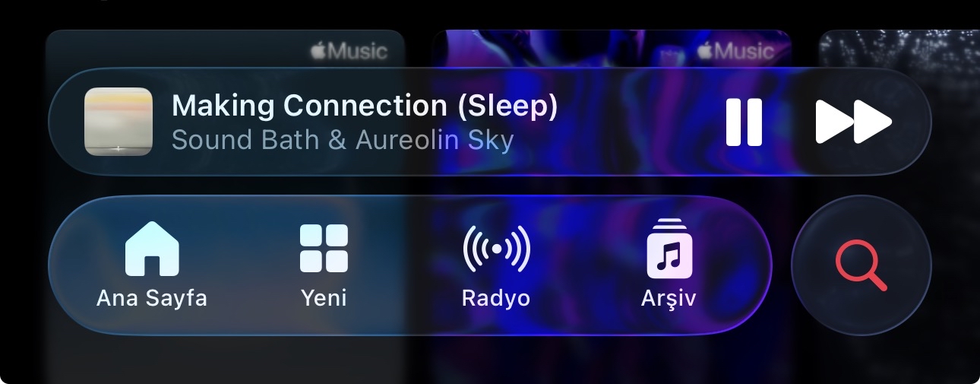Screen dimensions: 980x384
Task: Click the Apple Music badge on the purple card
Action: [735, 52]
